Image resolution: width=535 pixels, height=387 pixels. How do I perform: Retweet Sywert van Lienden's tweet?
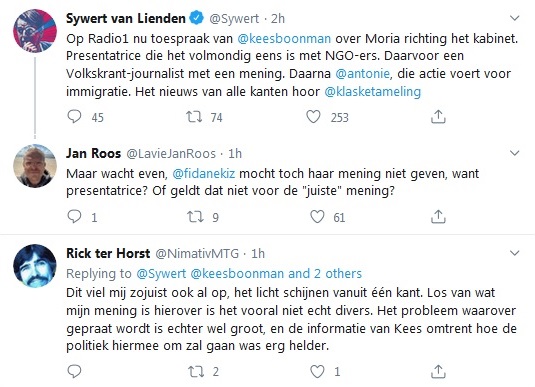pyautogui.click(x=194, y=117)
